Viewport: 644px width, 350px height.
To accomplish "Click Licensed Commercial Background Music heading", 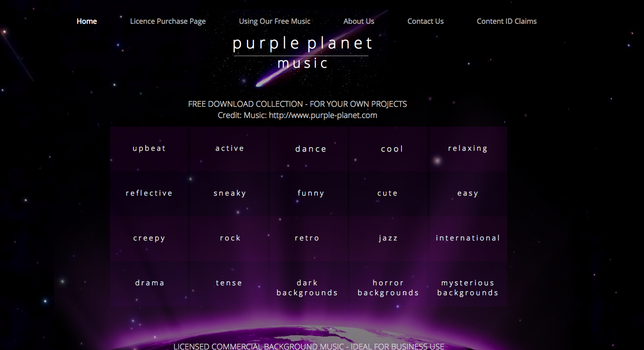I will pos(309,346).
